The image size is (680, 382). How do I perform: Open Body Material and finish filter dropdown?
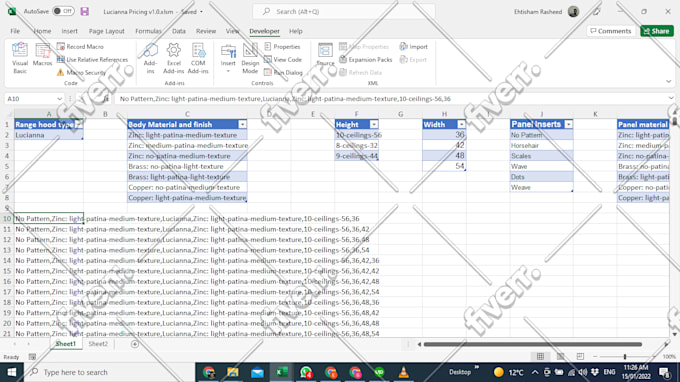242,124
